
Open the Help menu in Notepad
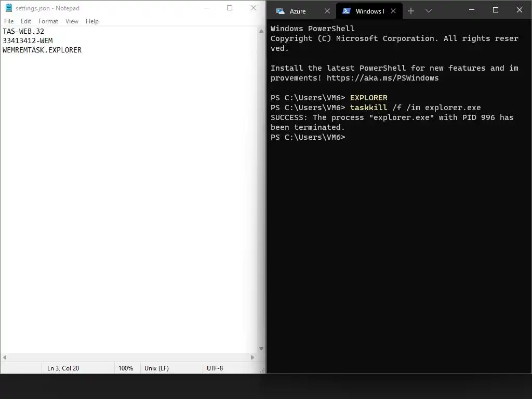(x=92, y=21)
